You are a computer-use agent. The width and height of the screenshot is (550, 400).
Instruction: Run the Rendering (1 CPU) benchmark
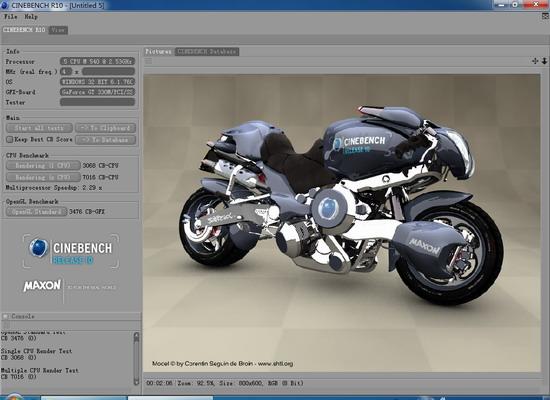(43, 166)
